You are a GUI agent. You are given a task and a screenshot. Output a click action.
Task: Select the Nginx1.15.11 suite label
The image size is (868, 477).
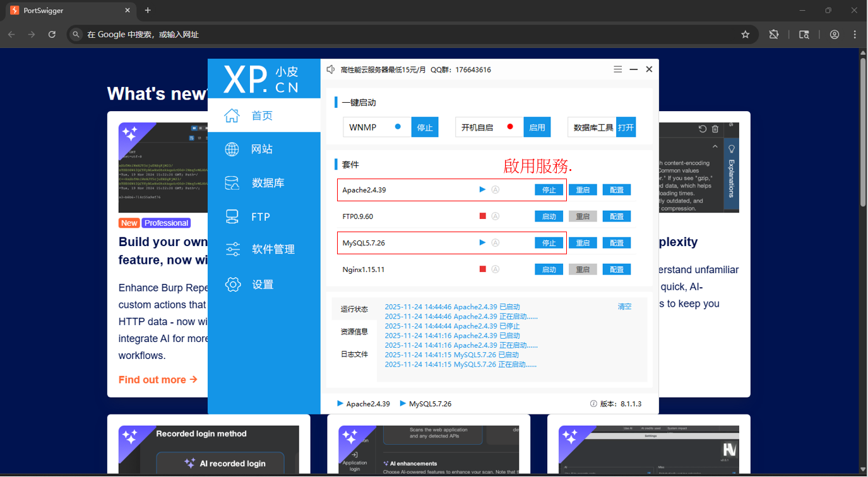tap(364, 269)
